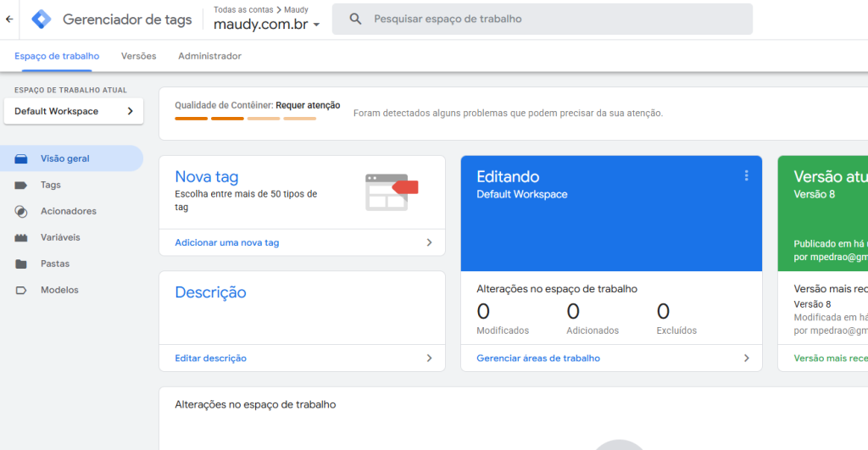Click the Requer atenção status text
Viewport: 868px width, 450px height.
[308, 105]
